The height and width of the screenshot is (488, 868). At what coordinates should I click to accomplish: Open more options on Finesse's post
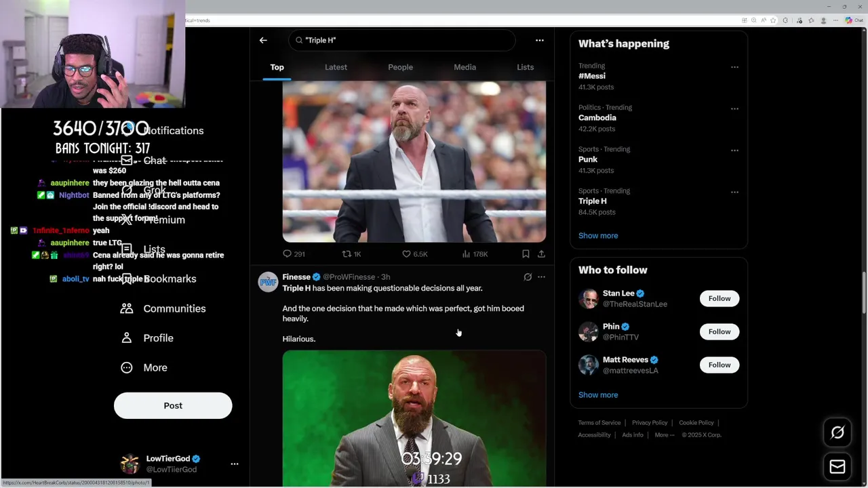click(541, 277)
